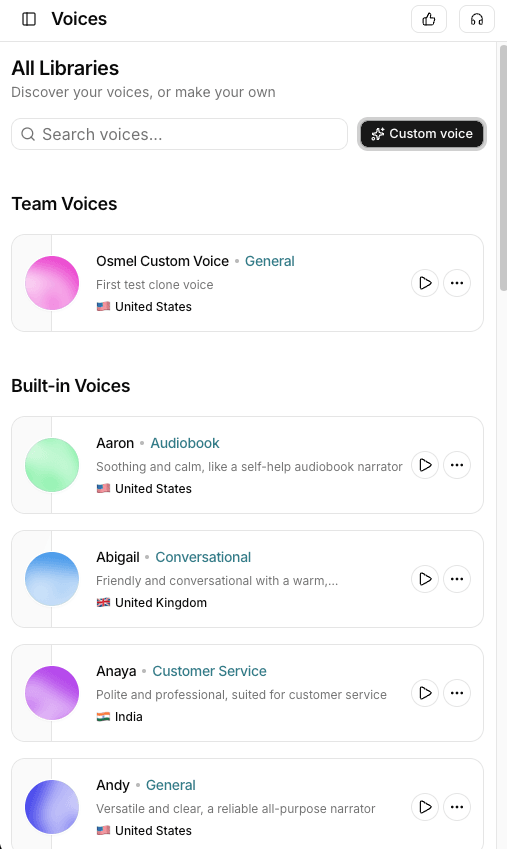
Task: Open more options for Anaya
Action: click(457, 693)
